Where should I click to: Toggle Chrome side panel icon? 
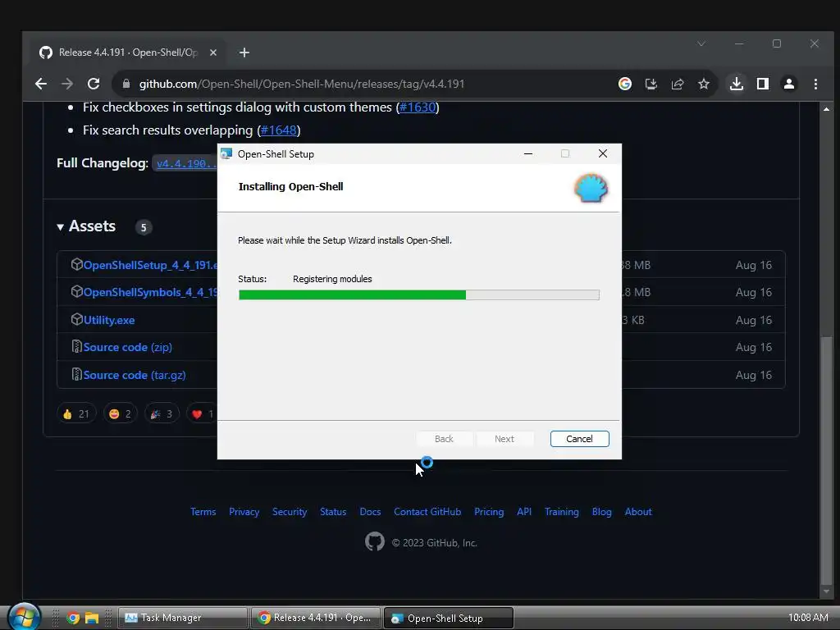[x=763, y=84]
